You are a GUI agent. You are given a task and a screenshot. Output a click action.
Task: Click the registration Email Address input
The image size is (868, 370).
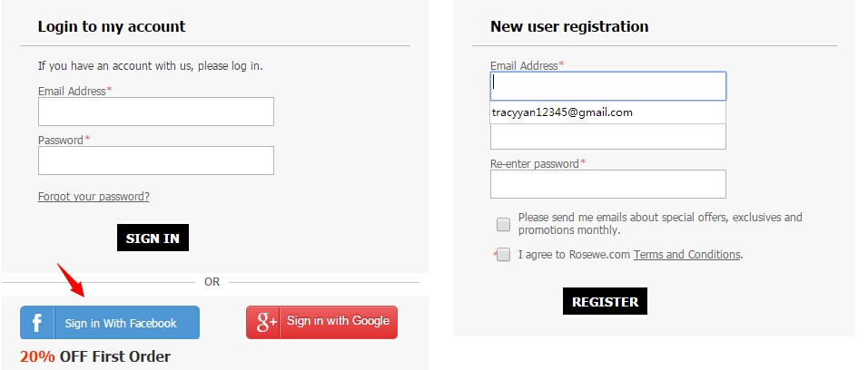click(607, 86)
